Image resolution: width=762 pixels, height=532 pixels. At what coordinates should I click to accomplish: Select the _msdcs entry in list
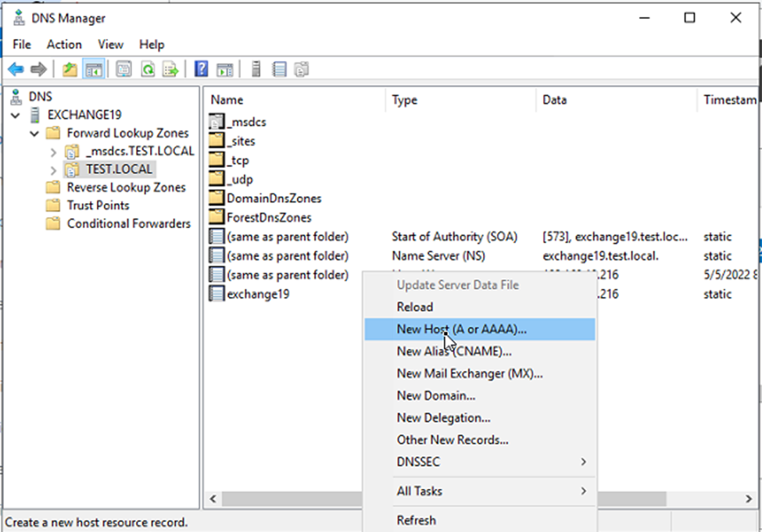[x=238, y=122]
